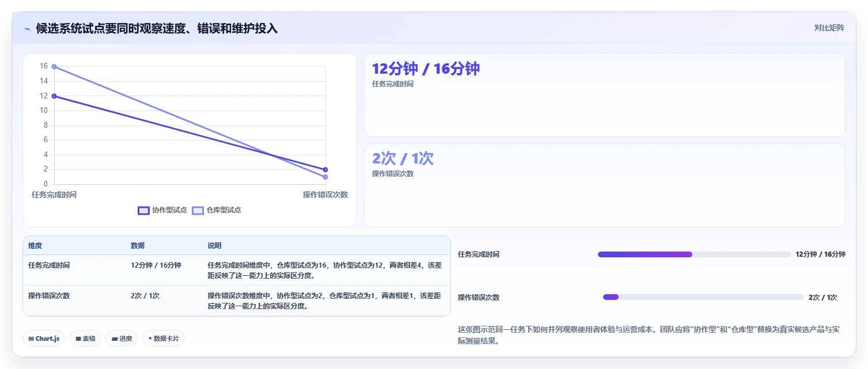Click the 说明 column header
This screenshot has height=369, width=868.
click(214, 246)
